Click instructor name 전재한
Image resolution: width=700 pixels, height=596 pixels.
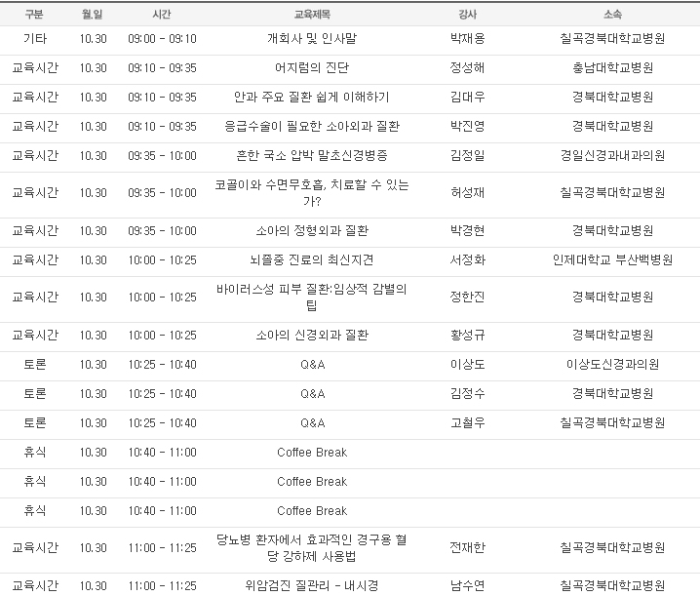467,548
